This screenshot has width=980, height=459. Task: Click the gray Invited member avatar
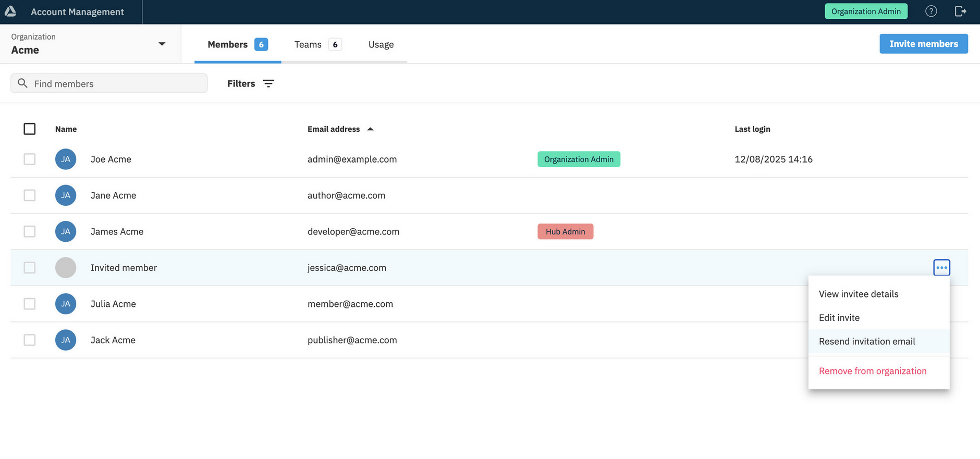tap(66, 268)
